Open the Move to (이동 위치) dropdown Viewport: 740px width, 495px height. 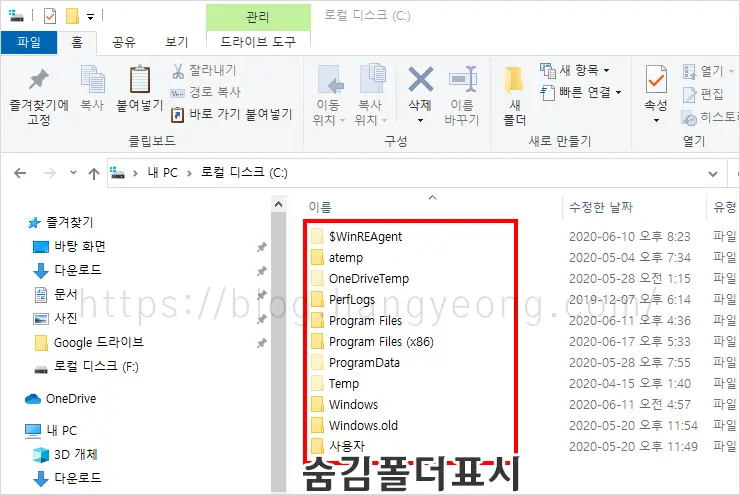(x=328, y=112)
